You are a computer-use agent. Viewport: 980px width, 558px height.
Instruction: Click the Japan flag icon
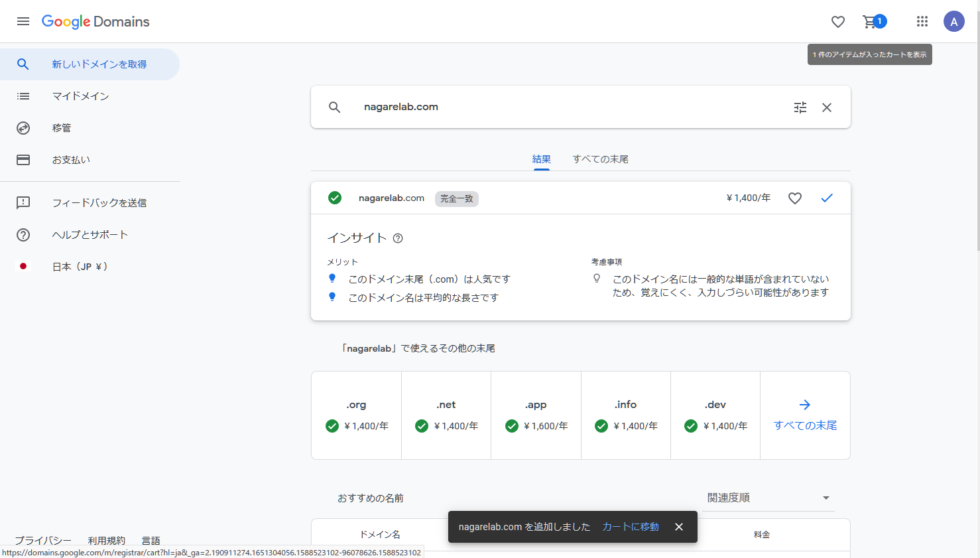pyautogui.click(x=23, y=266)
